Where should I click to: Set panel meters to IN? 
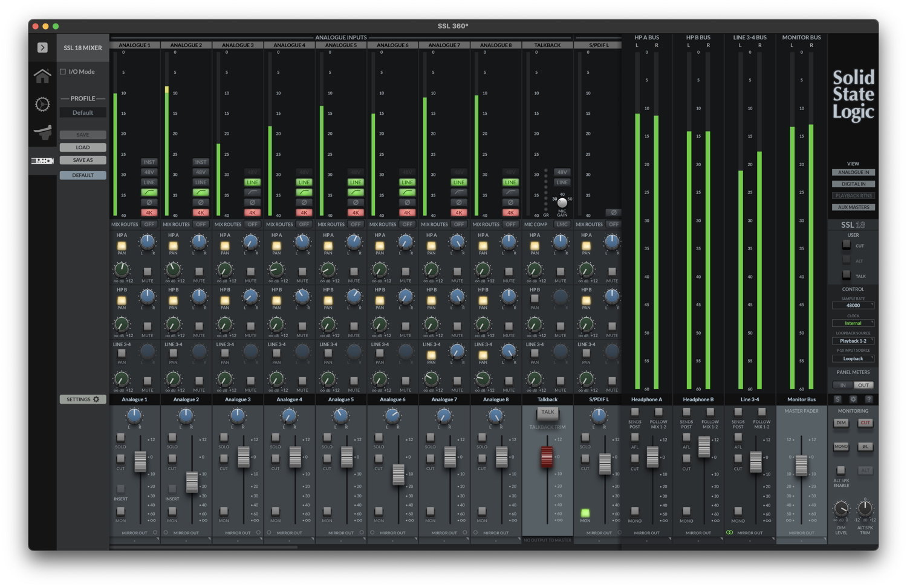click(843, 385)
